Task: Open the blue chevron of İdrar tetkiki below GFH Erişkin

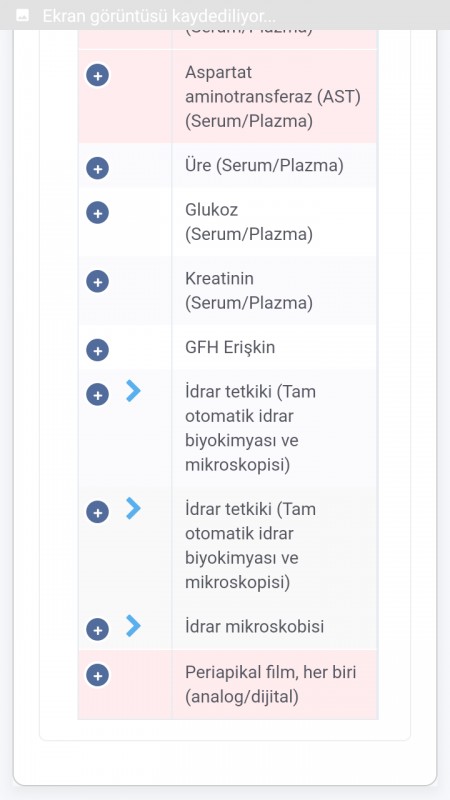Action: (x=133, y=391)
